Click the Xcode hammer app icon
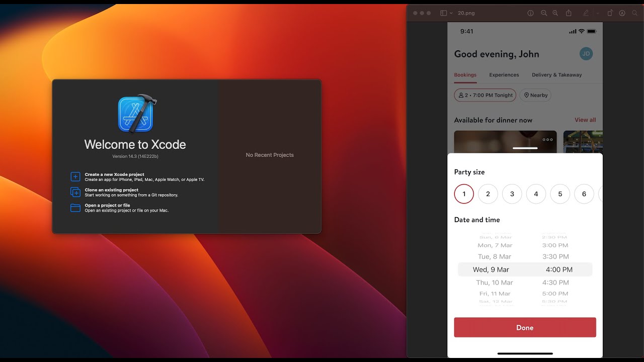 pyautogui.click(x=136, y=114)
